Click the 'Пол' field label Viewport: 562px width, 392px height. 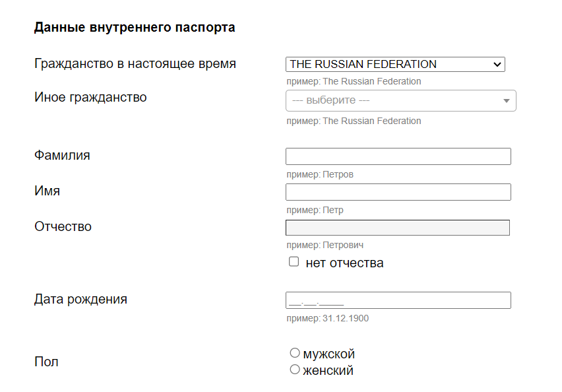pyautogui.click(x=46, y=362)
